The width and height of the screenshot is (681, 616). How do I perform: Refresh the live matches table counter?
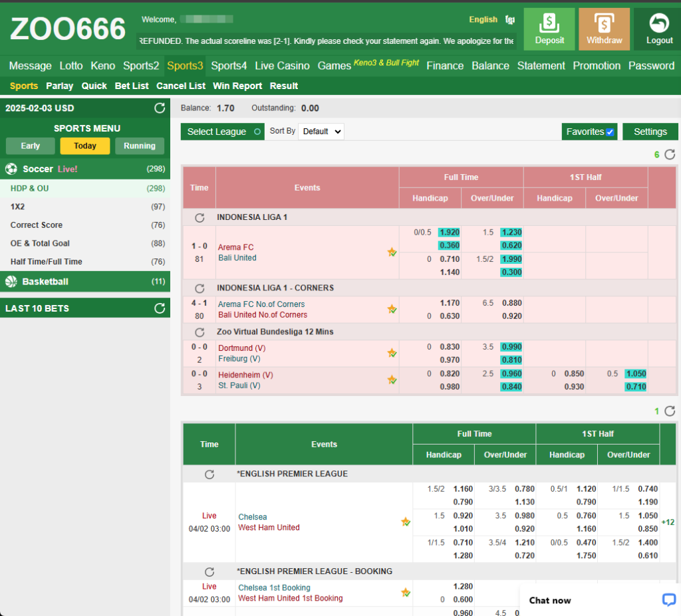click(670, 155)
